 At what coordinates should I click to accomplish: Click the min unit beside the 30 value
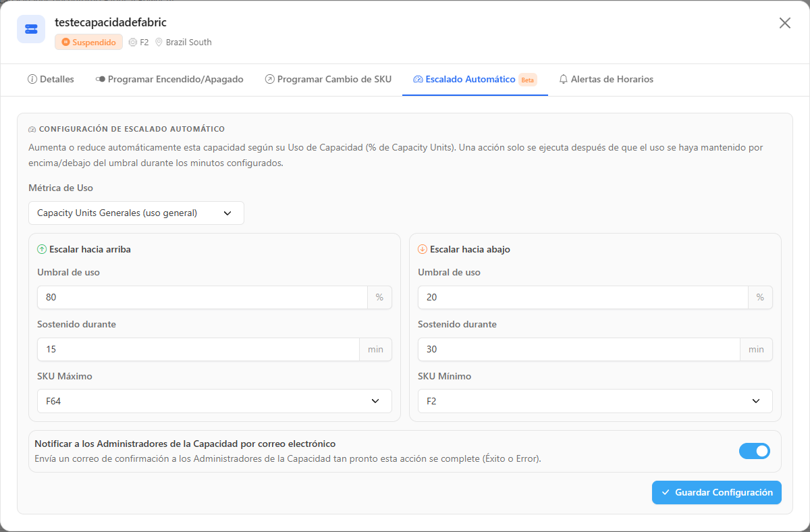click(x=757, y=349)
